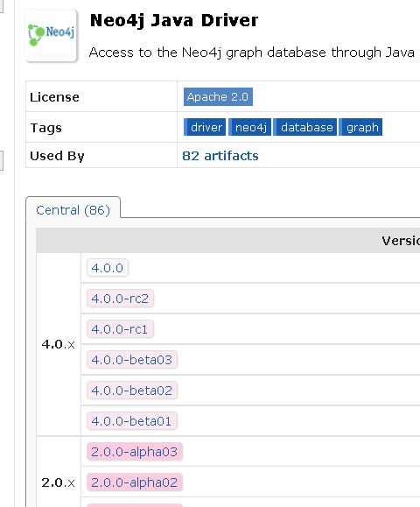Image resolution: width=420 pixels, height=507 pixels.
Task: Open version 2.0.0-alpha02
Action: [135, 482]
